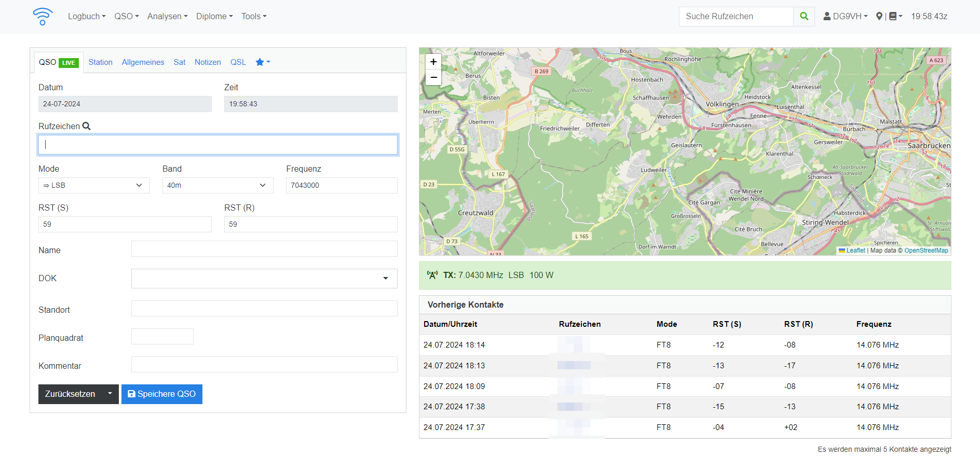Viewport: 980px width, 471px height.
Task: Expand the Mode LSB dropdown
Action: (x=94, y=185)
